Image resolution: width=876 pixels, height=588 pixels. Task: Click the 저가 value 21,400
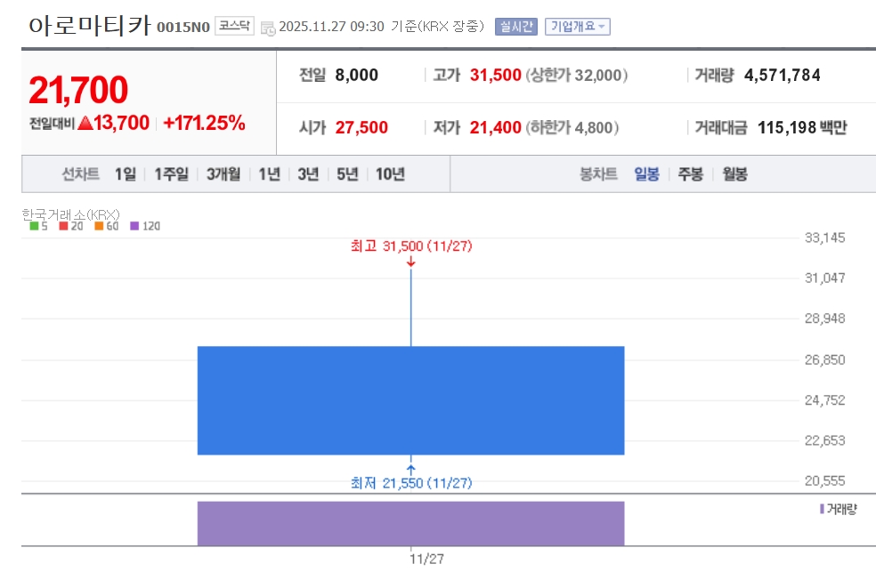tap(496, 127)
